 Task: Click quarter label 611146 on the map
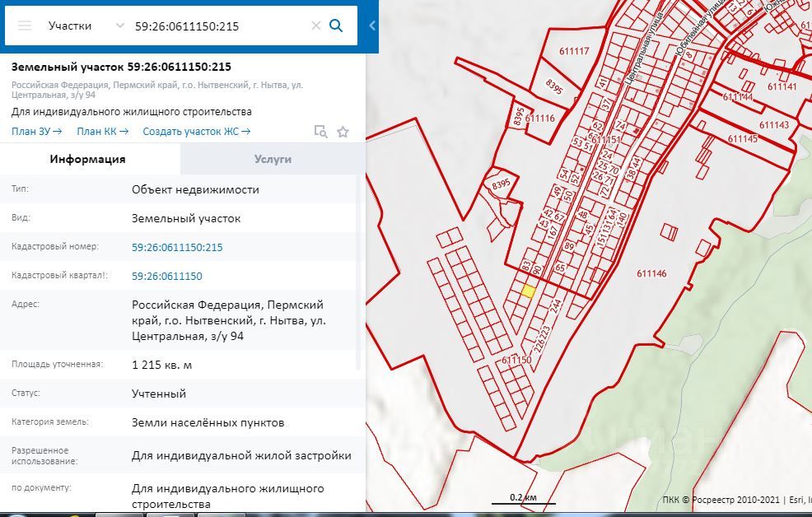[651, 273]
